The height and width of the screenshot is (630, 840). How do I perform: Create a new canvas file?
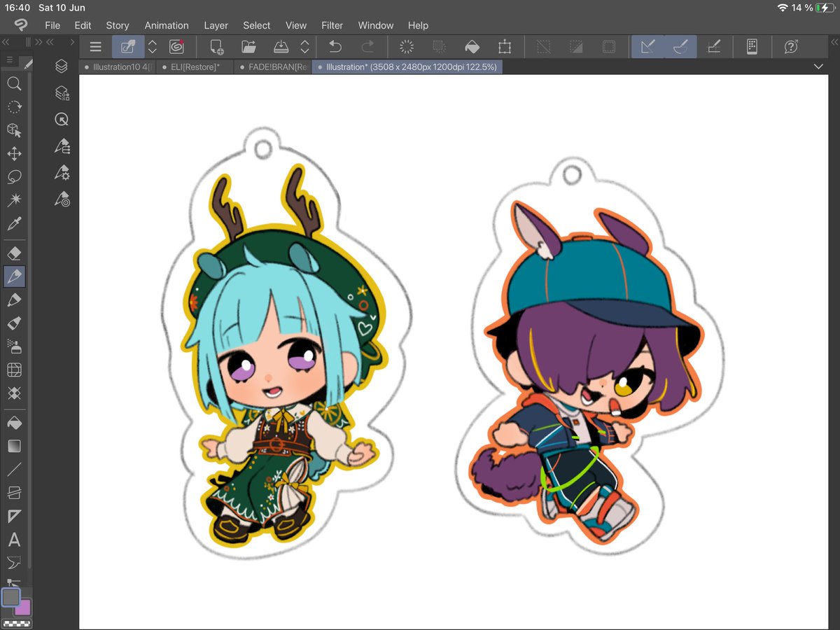coord(216,47)
